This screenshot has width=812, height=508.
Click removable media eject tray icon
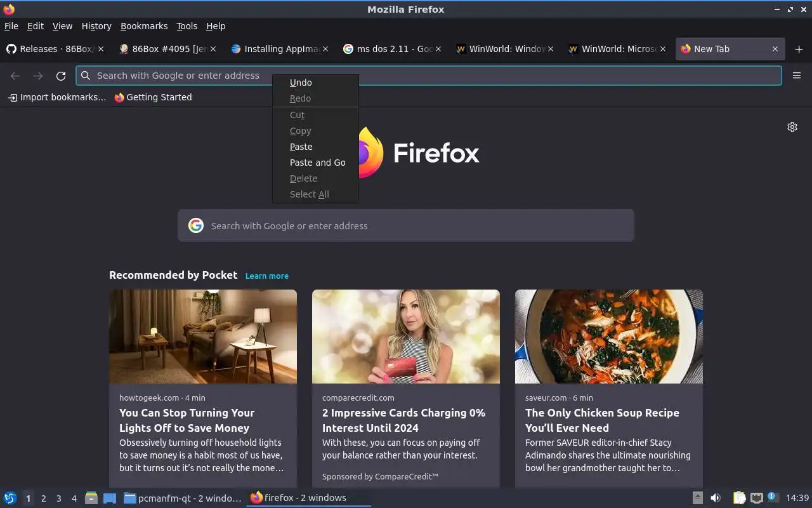click(697, 498)
